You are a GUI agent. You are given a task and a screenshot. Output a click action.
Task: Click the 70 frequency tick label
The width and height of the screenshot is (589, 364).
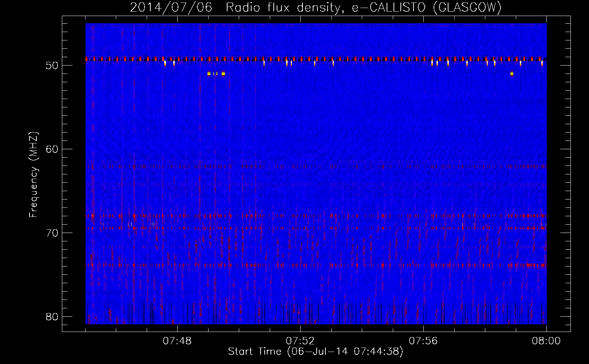pyautogui.click(x=52, y=233)
